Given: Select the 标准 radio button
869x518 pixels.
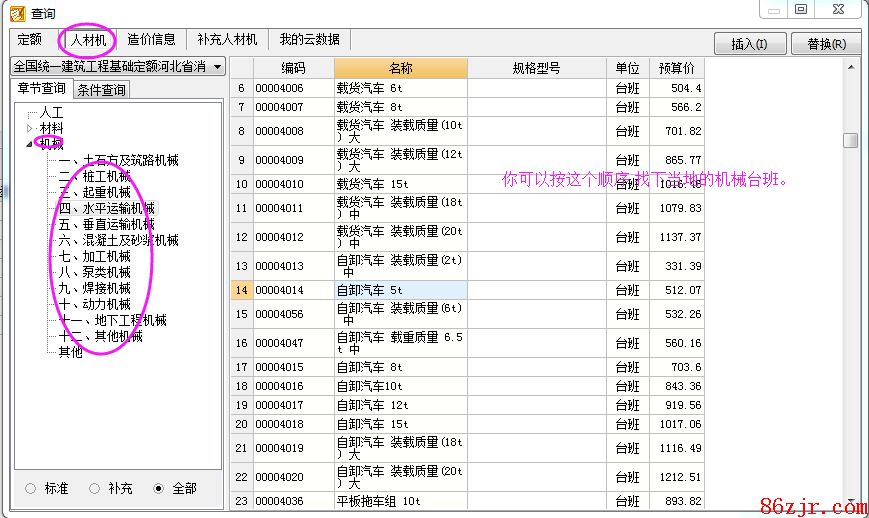Looking at the screenshot, I should 30,488.
